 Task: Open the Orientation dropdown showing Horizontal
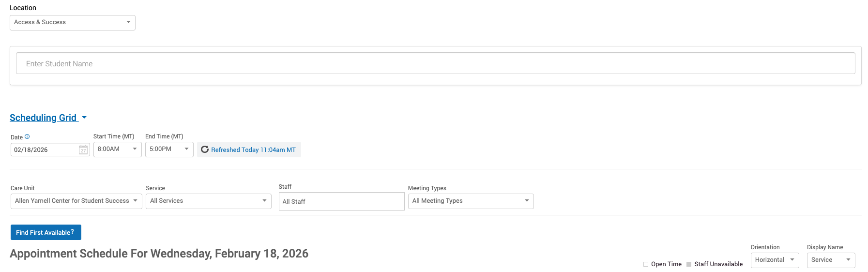click(x=775, y=260)
